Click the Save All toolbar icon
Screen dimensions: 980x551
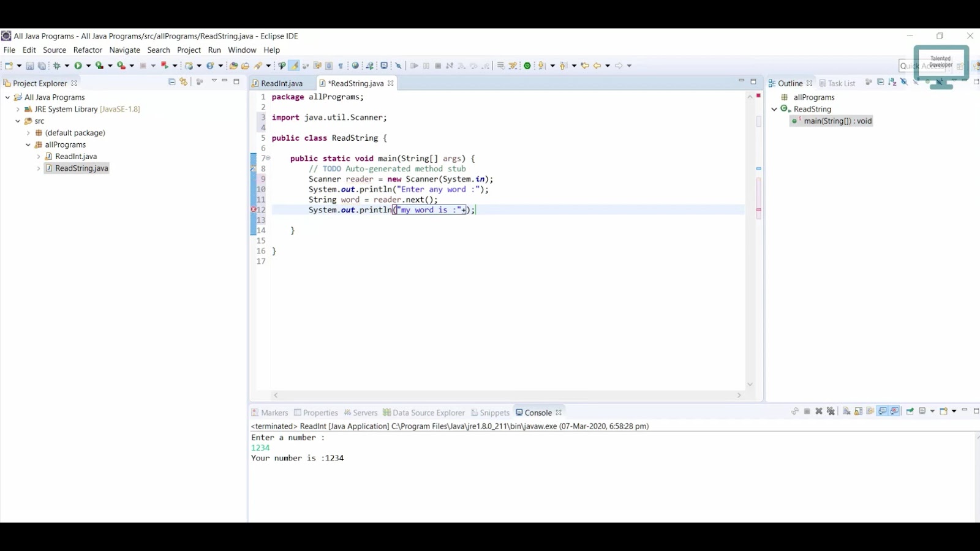click(42, 66)
